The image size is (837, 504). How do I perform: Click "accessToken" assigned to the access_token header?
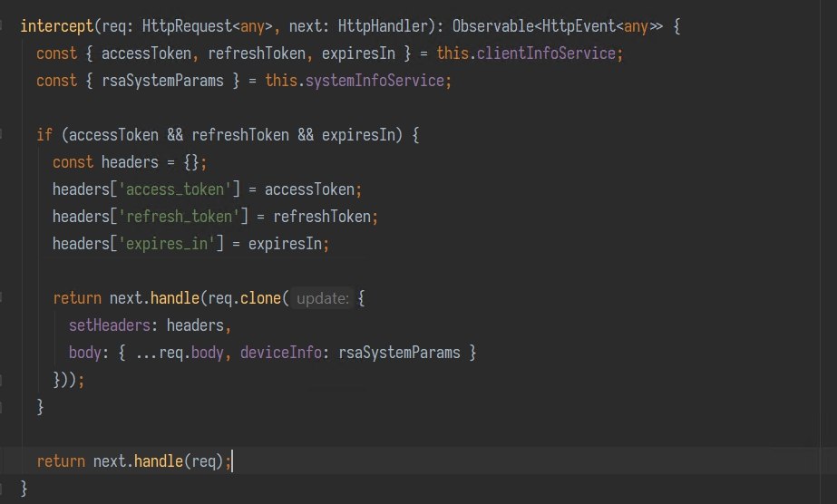coord(309,189)
